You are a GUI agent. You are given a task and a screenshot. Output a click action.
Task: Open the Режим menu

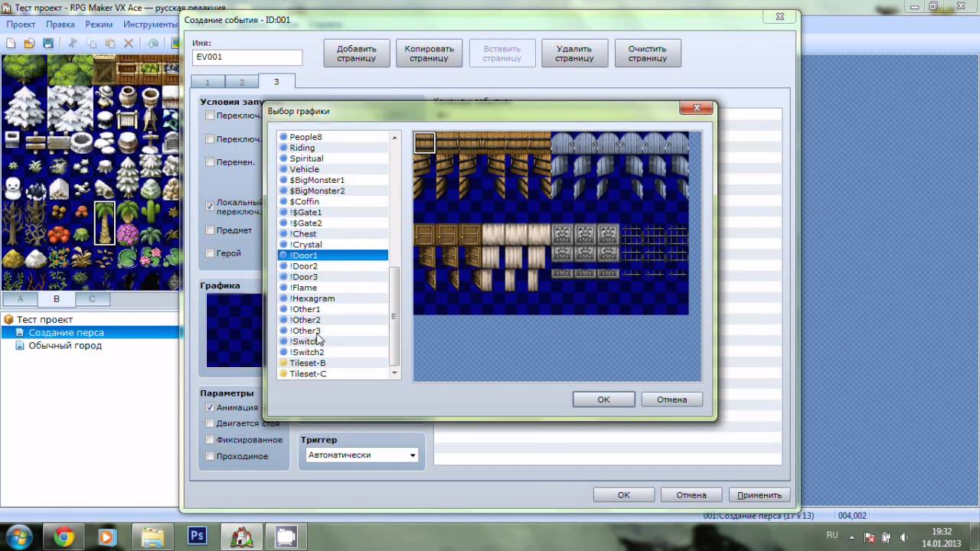99,24
